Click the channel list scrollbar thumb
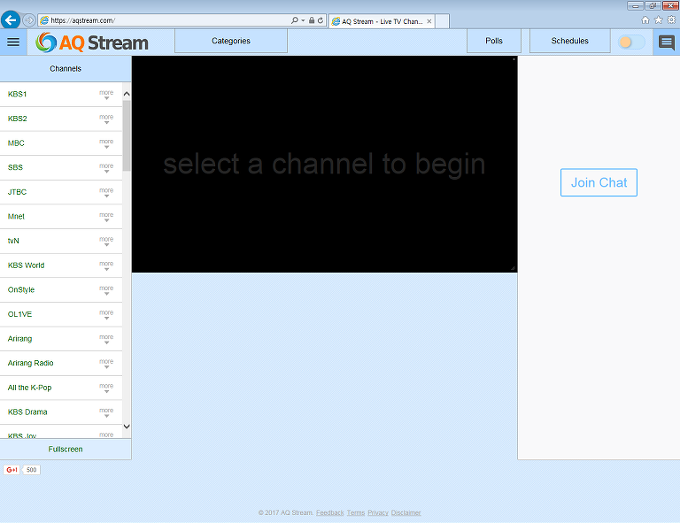 pos(127,136)
